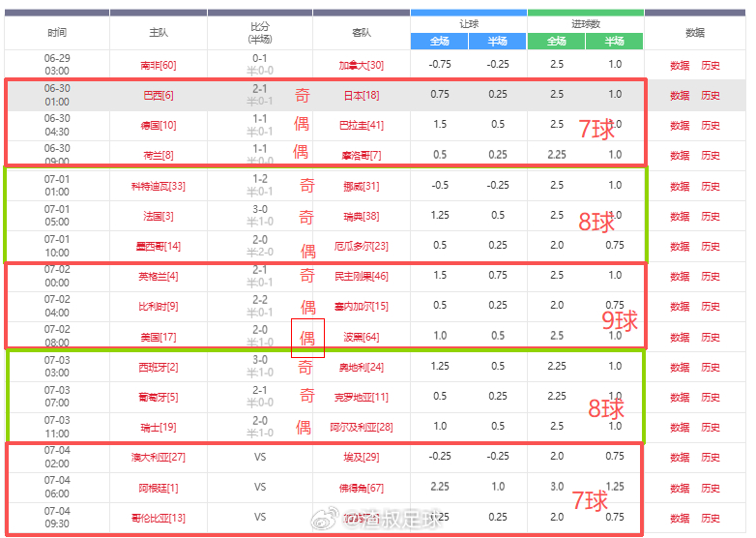756x538 pixels.
Task: Open away team 埃及[29] link
Action: tap(362, 457)
